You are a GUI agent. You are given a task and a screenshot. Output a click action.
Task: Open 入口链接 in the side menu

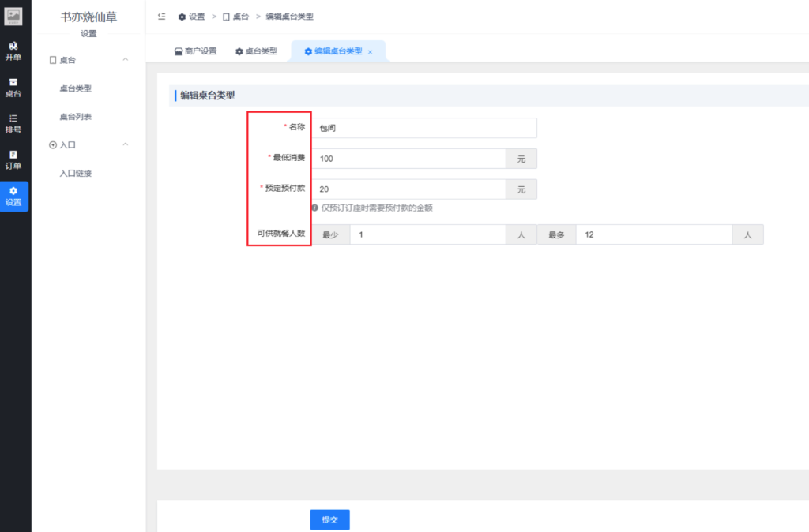[76, 173]
